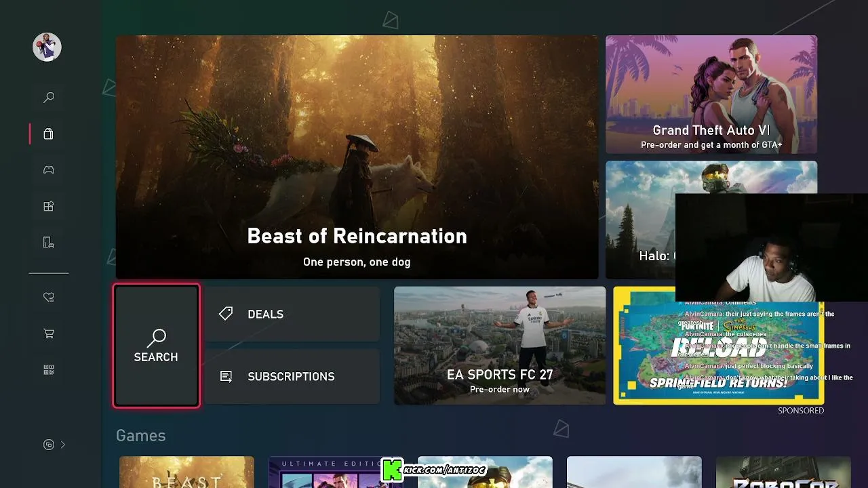Viewport: 868px width, 488px height.
Task: Open the profile avatar in the sidebar
Action: (47, 47)
